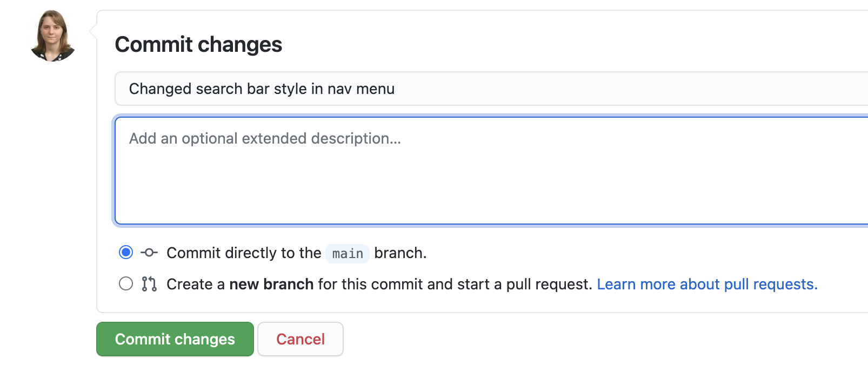
Task: Click the commit title Changed search bar style
Action: click(x=261, y=89)
